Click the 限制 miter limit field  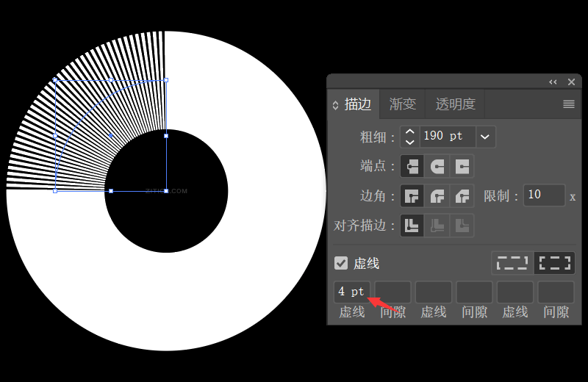(x=544, y=195)
